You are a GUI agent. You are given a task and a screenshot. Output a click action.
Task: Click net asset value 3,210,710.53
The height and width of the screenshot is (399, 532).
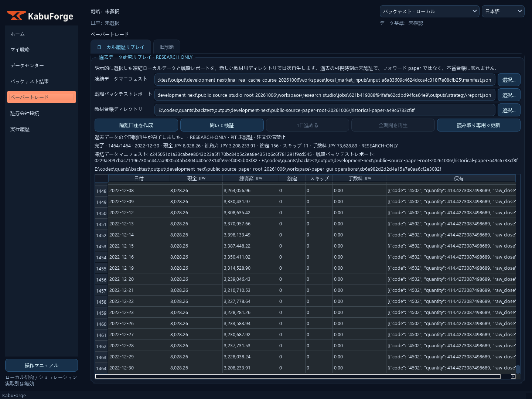pos(250,290)
